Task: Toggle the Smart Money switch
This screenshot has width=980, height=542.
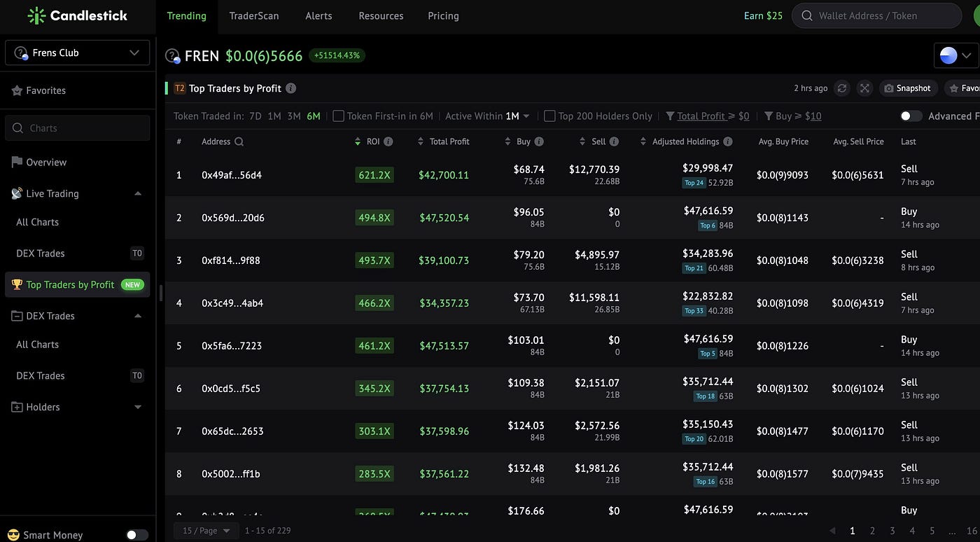Action: [x=136, y=535]
